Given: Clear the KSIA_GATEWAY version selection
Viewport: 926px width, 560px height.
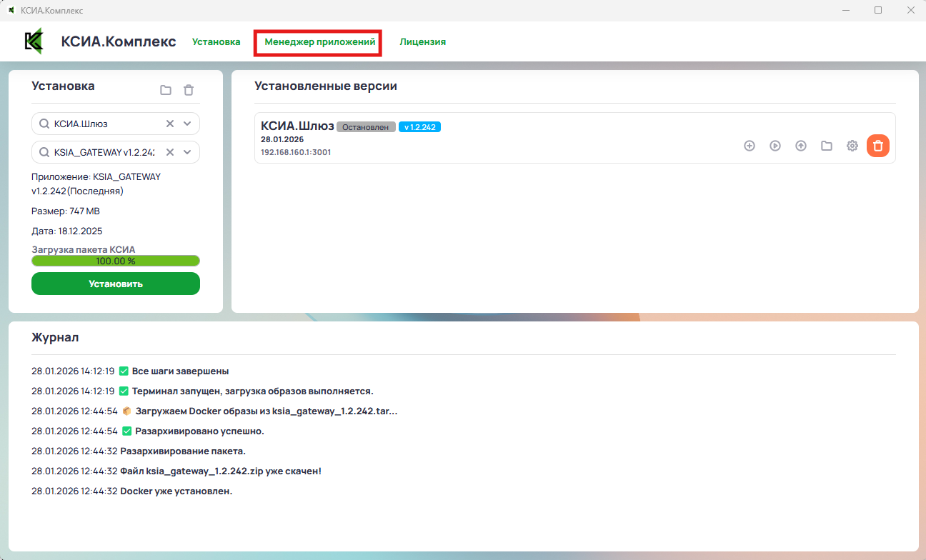Looking at the screenshot, I should click(170, 152).
